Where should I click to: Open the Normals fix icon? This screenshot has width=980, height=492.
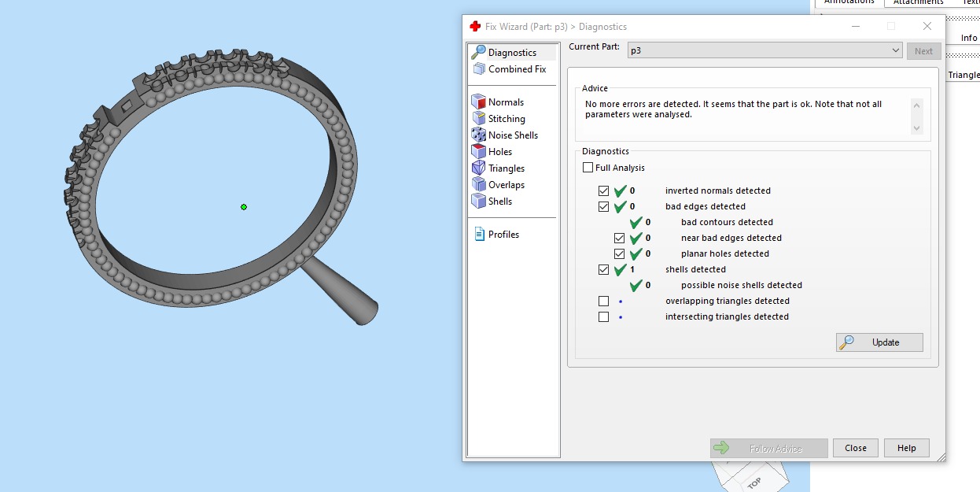coord(478,102)
